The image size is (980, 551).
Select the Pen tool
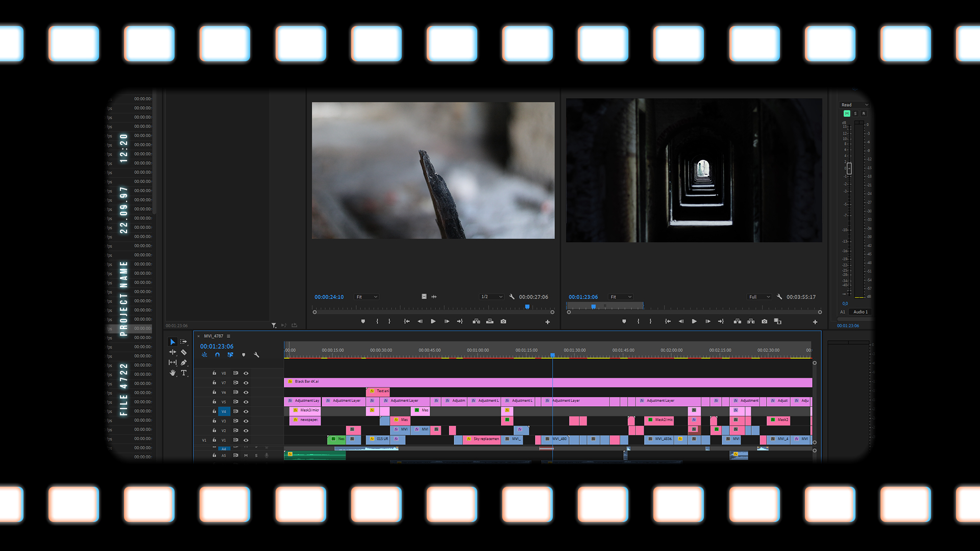click(x=184, y=363)
